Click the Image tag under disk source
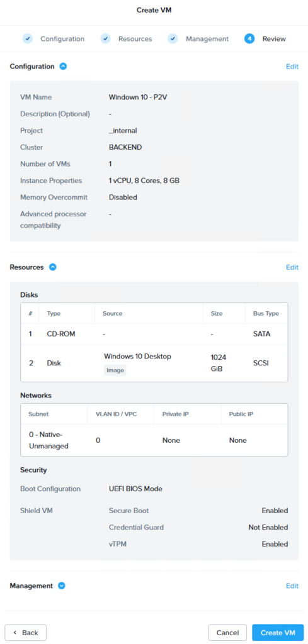This screenshot has width=308, height=644. 115,370
